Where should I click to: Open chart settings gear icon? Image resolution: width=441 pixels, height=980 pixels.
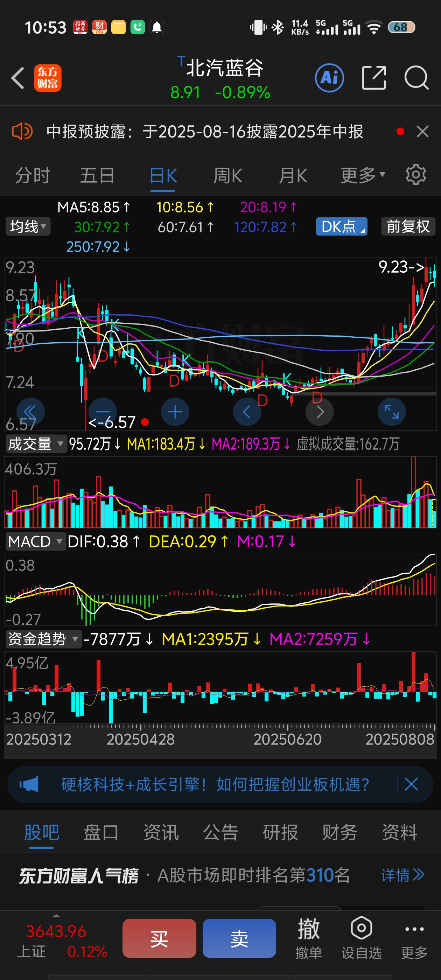coord(415,175)
